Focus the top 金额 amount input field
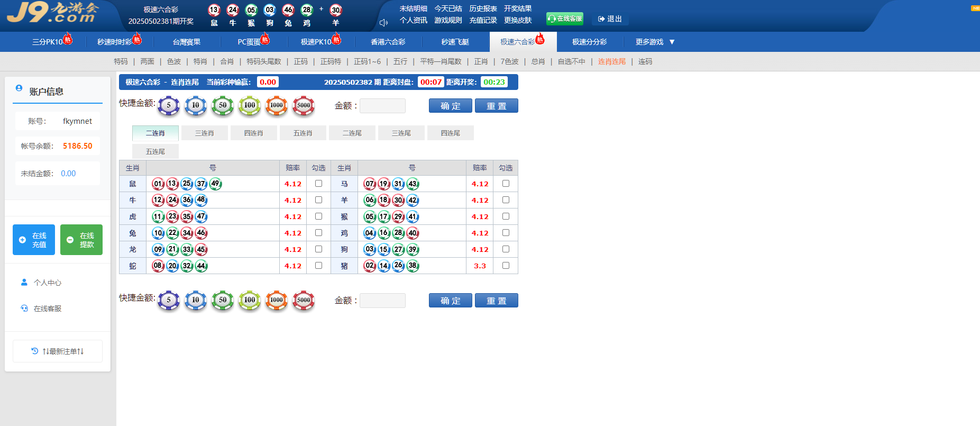 tap(382, 106)
